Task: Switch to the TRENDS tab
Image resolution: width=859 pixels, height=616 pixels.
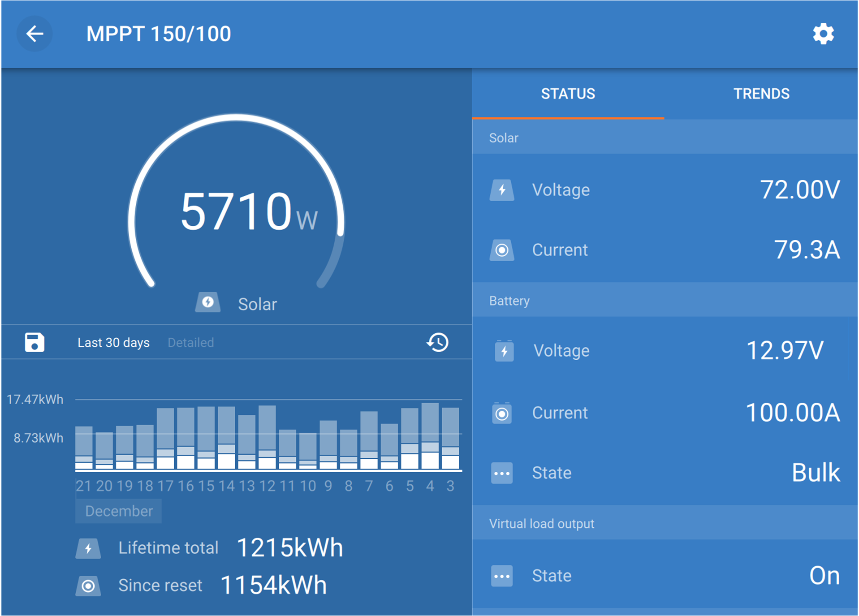Action: pos(761,94)
